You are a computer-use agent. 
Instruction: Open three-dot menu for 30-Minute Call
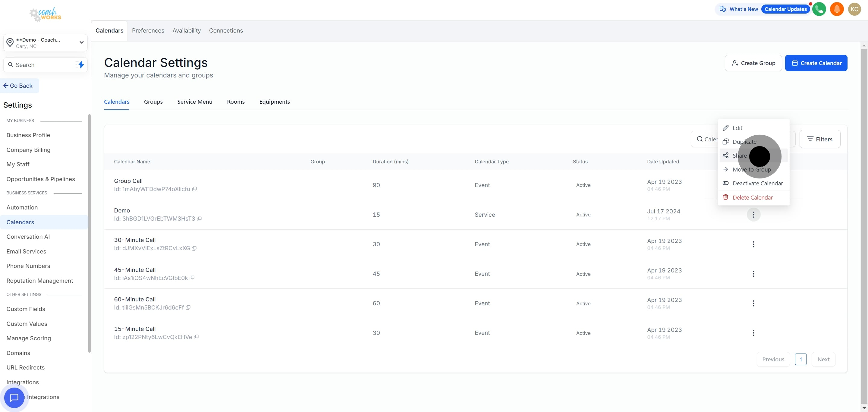pos(753,244)
